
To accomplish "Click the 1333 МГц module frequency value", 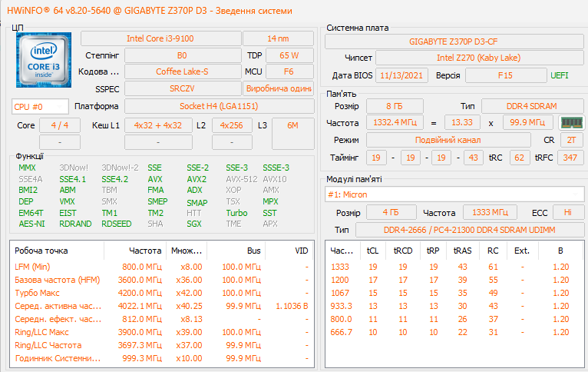I will tap(490, 212).
